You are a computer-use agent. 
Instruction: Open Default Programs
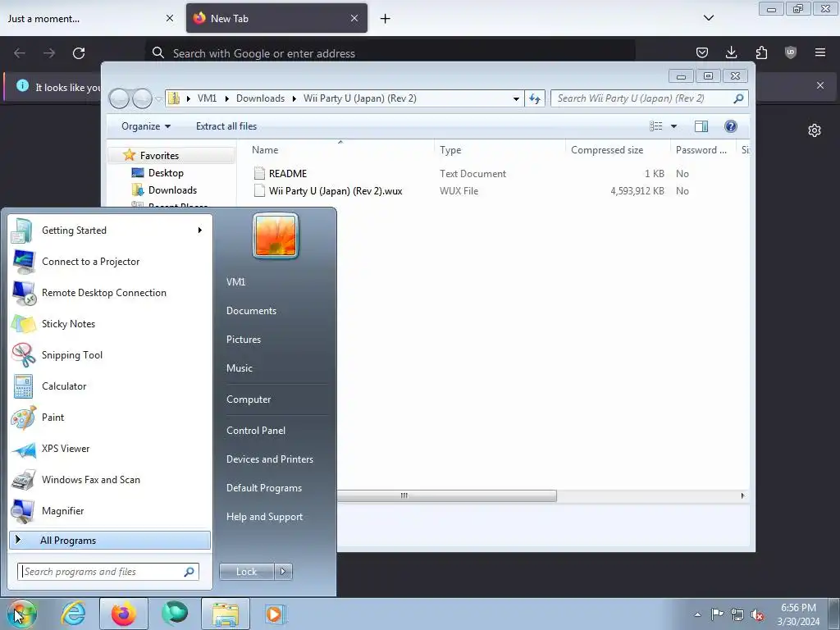click(x=264, y=488)
